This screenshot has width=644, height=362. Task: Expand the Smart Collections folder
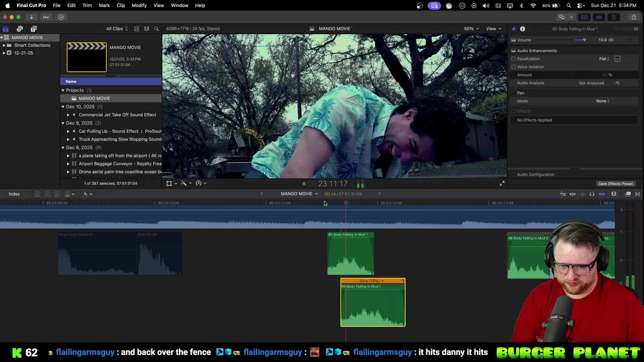[4, 45]
